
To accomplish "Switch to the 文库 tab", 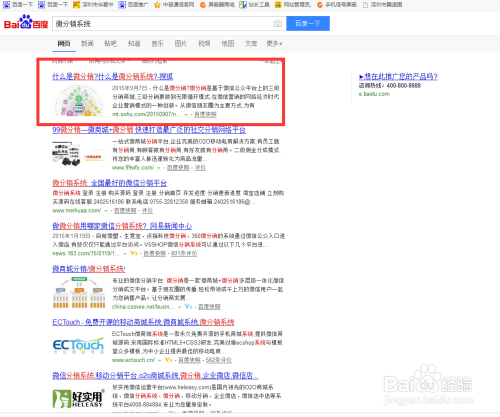I will [x=251, y=44].
